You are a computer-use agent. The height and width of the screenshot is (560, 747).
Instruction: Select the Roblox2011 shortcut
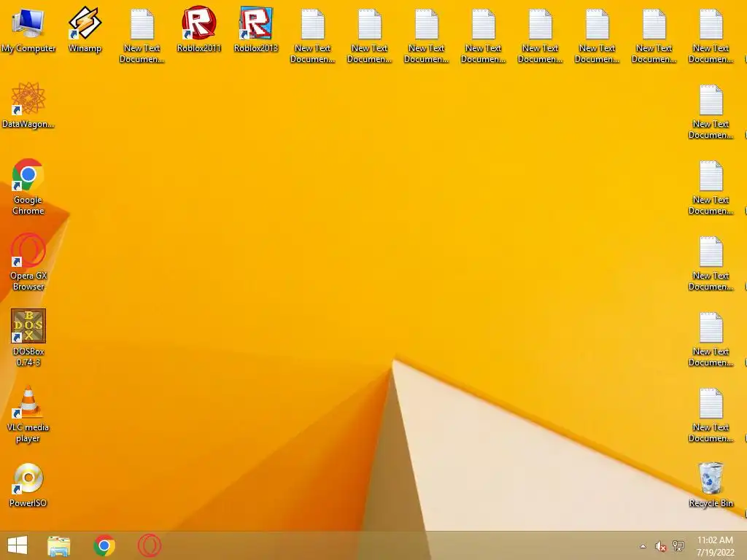click(198, 31)
